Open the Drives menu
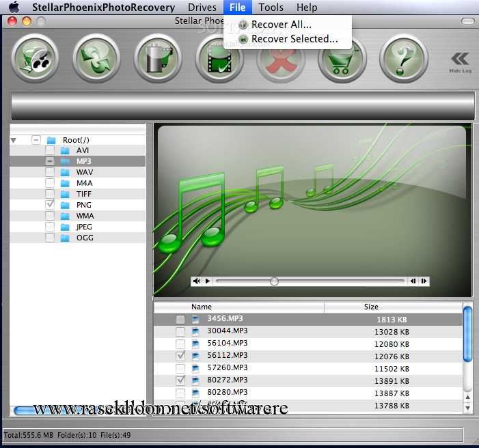Viewport: 479px width, 448px height. coord(202,8)
